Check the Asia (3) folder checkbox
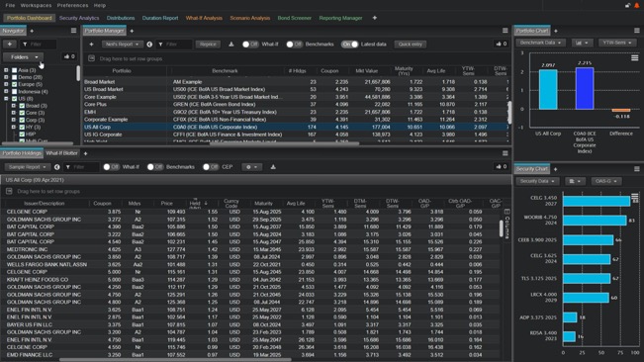This screenshot has width=644, height=362. (x=15, y=70)
